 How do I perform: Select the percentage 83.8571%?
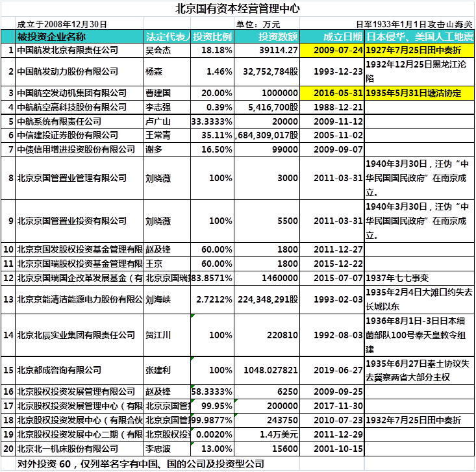click(x=212, y=278)
